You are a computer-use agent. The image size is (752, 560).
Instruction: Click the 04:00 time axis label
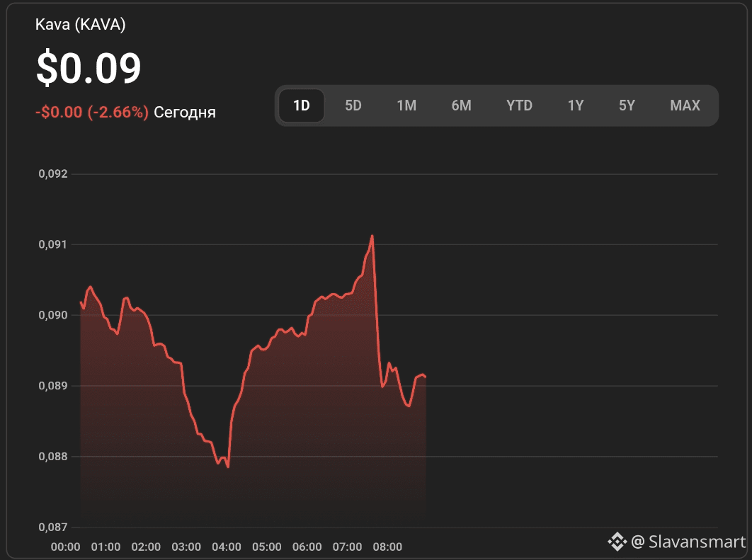[x=227, y=547]
